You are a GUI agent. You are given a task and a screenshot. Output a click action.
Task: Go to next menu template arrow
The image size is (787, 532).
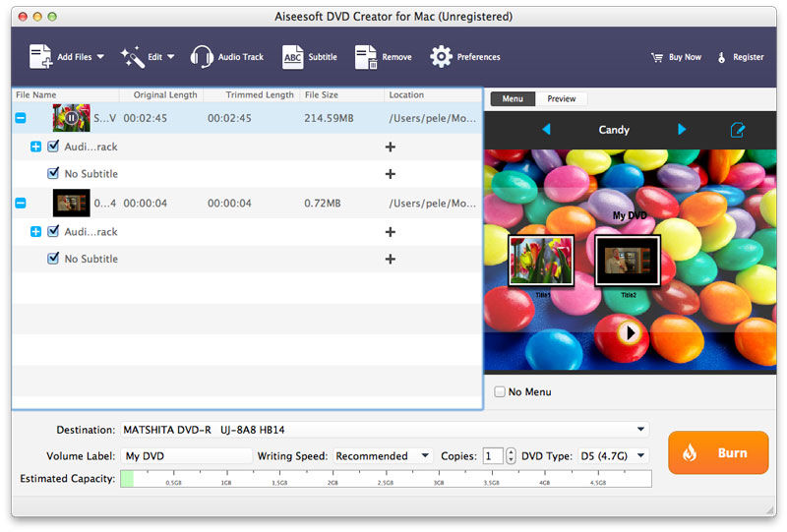(x=681, y=130)
